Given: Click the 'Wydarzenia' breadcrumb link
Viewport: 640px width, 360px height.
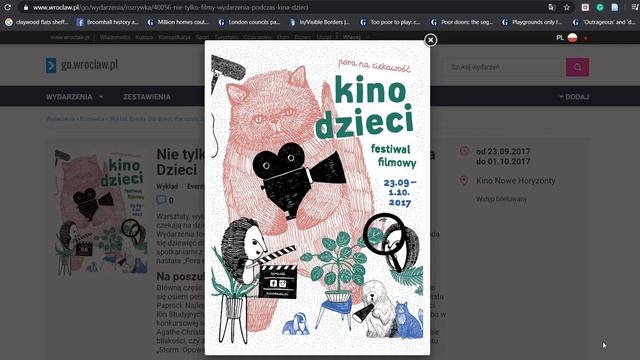Looking at the screenshot, I should click(x=60, y=119).
